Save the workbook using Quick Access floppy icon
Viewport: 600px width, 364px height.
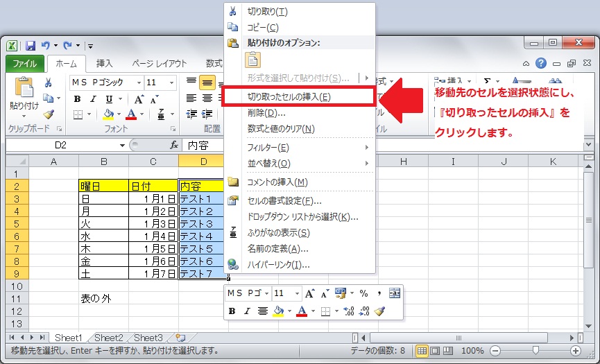(x=31, y=46)
